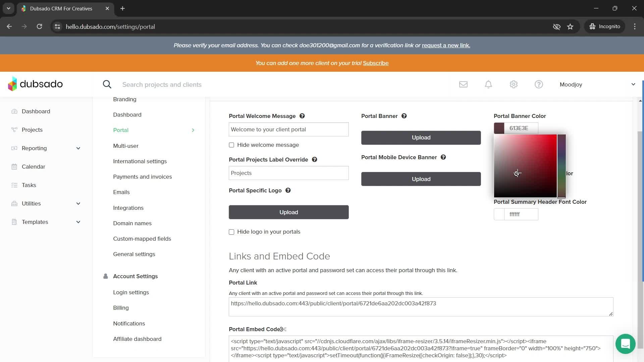Open Custom-mapped fields settings
This screenshot has width=644, height=362.
pyautogui.click(x=142, y=239)
